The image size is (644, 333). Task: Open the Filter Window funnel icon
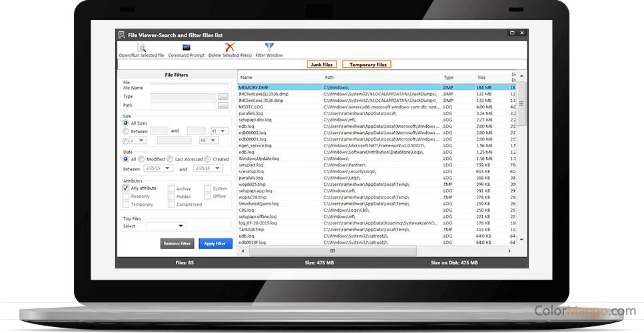(269, 47)
